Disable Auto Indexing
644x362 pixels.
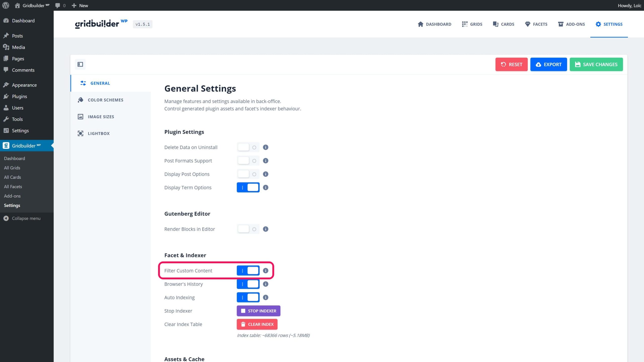click(x=248, y=297)
